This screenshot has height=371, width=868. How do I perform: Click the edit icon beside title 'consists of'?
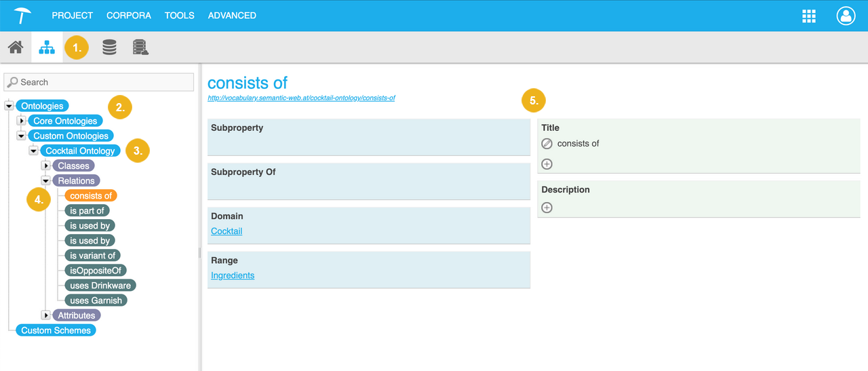point(547,144)
